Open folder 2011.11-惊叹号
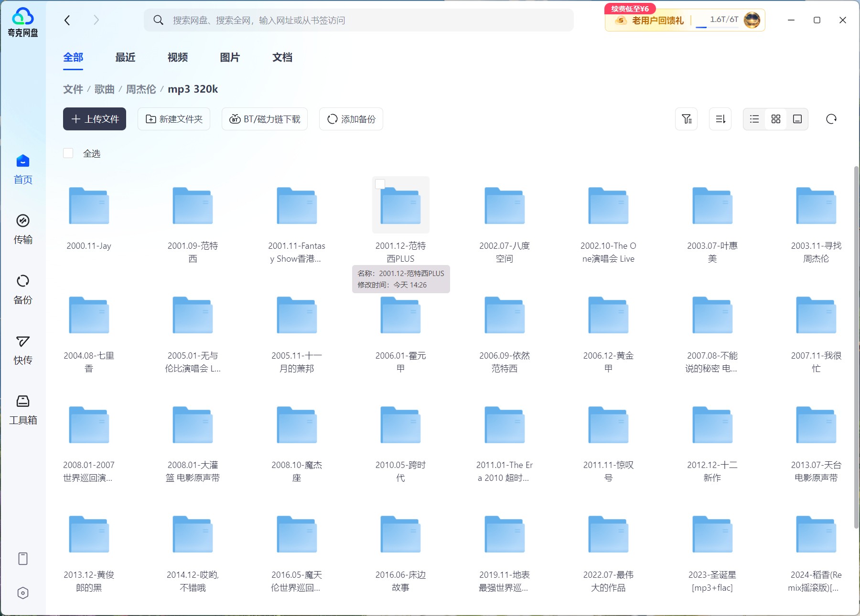 (608, 425)
